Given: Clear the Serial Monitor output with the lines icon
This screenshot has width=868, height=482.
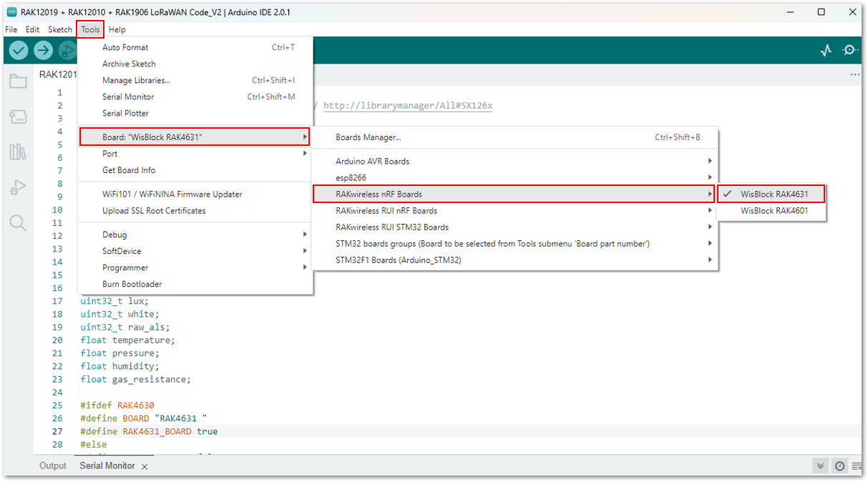Looking at the screenshot, I should pyautogui.click(x=857, y=466).
